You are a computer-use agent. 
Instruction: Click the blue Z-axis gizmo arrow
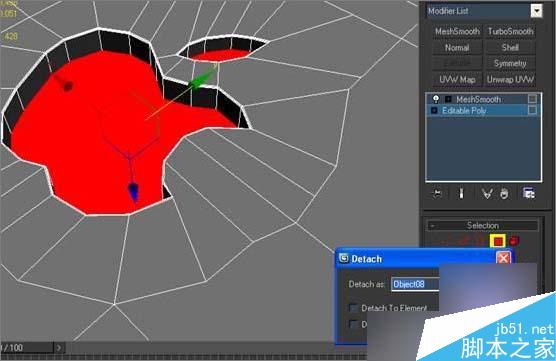(x=133, y=192)
